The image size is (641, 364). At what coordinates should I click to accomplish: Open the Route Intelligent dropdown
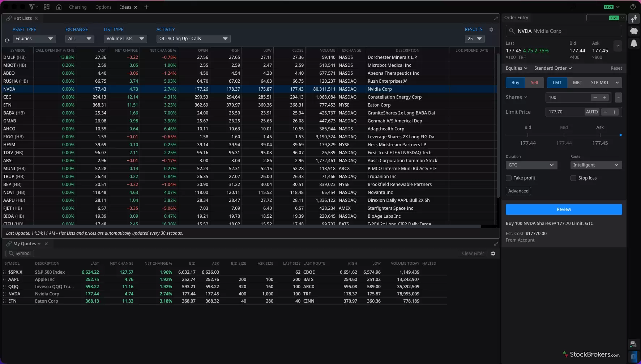pos(596,165)
